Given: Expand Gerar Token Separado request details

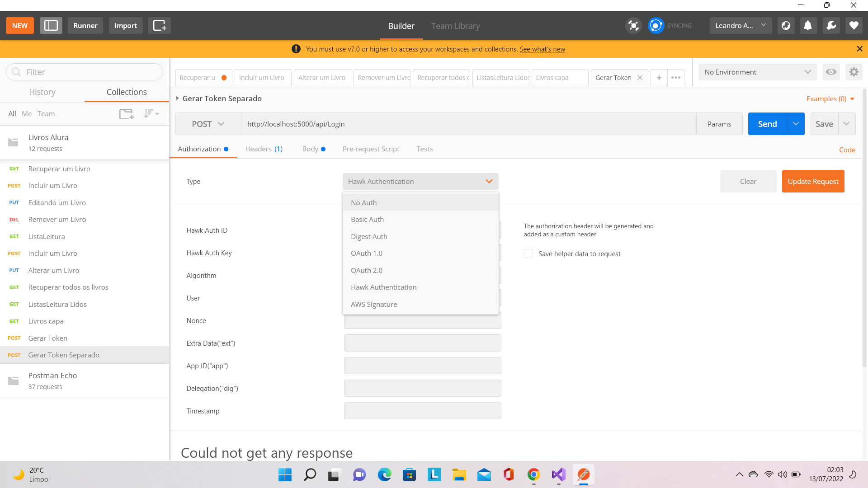Looking at the screenshot, I should pyautogui.click(x=178, y=98).
